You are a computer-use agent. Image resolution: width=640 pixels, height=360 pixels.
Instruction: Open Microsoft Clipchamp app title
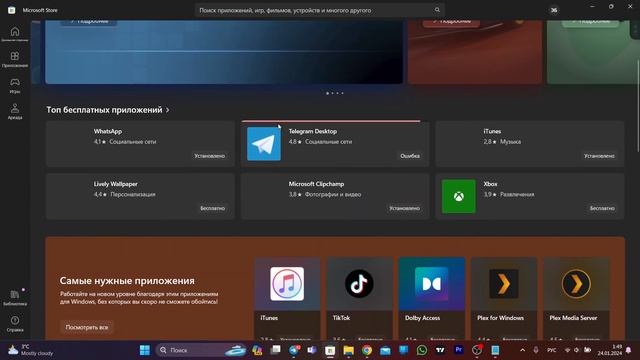pos(316,184)
